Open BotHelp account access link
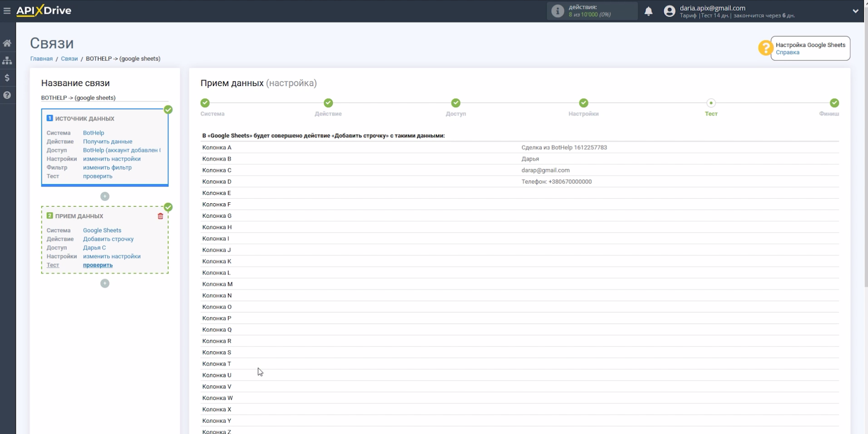Viewport: 868px width, 434px height. click(122, 150)
